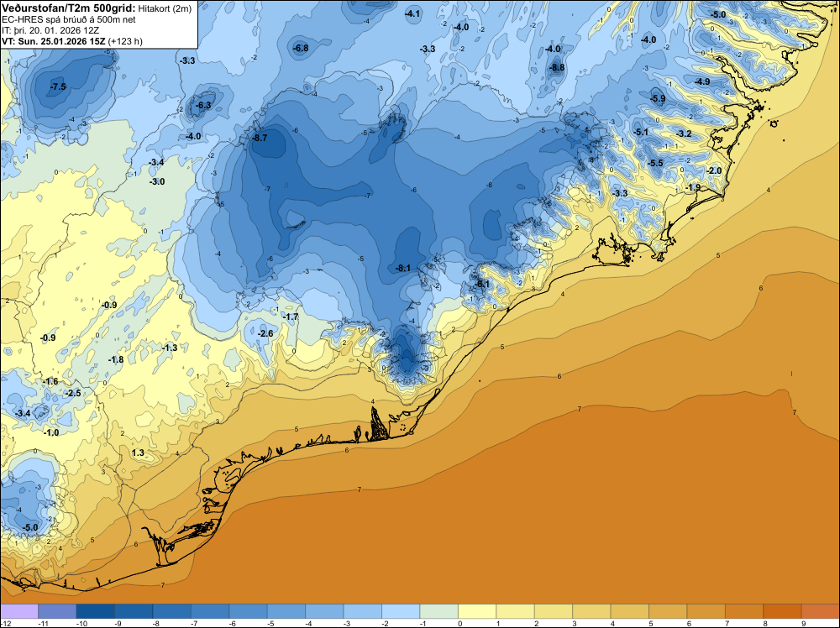This screenshot has height=628, width=840.
Task: Click the temperature value -6.1
Action: point(482,285)
